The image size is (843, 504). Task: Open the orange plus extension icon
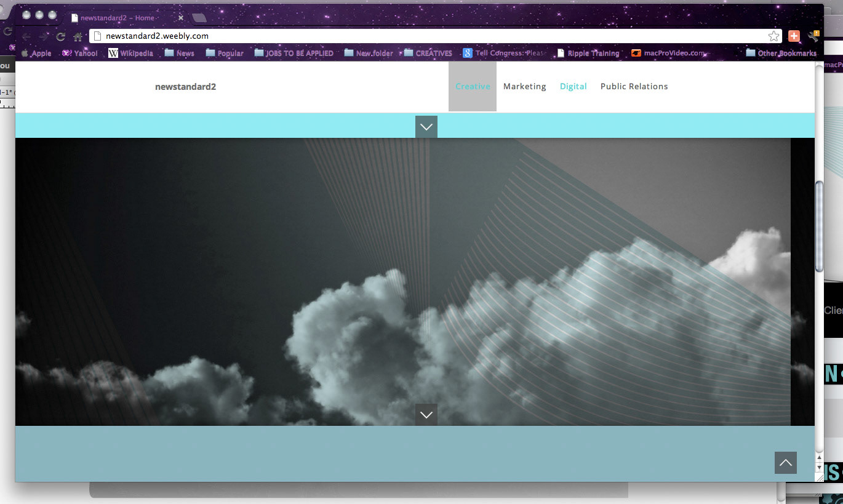tap(794, 36)
